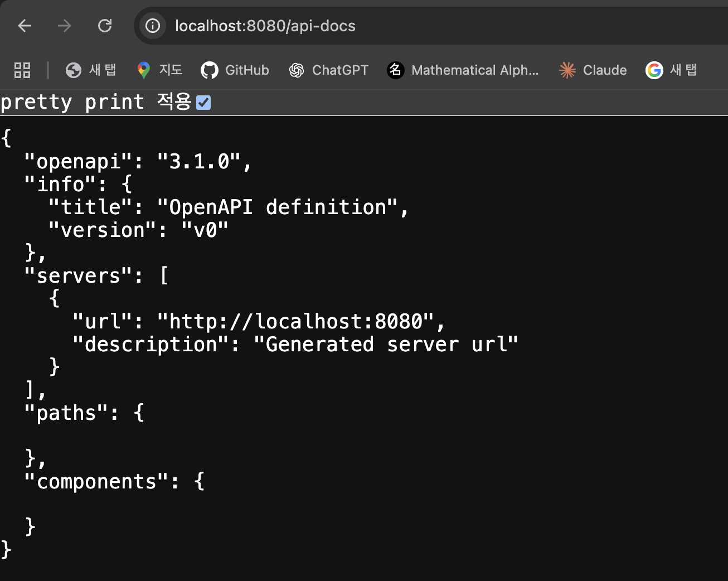Reload the api-docs page
Image resolution: width=728 pixels, height=581 pixels.
click(105, 26)
